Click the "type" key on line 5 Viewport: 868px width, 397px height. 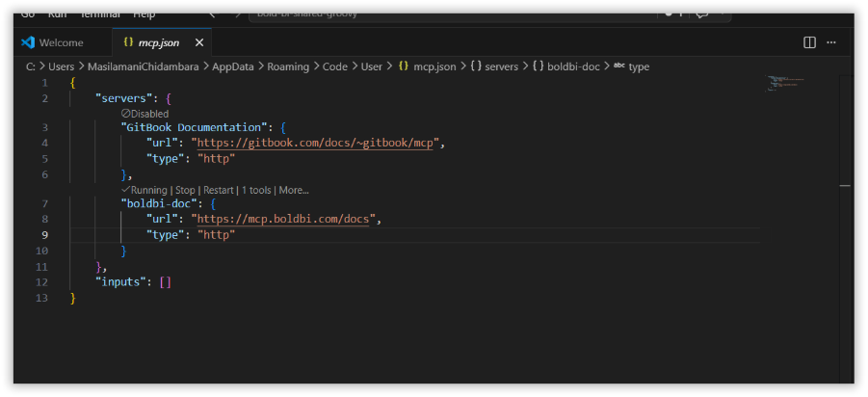(x=165, y=159)
